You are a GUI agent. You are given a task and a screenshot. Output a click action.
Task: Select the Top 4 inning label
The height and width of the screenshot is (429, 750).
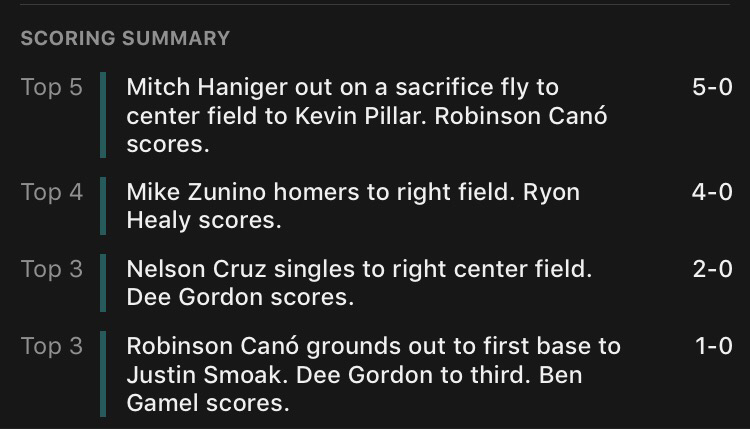(x=52, y=192)
